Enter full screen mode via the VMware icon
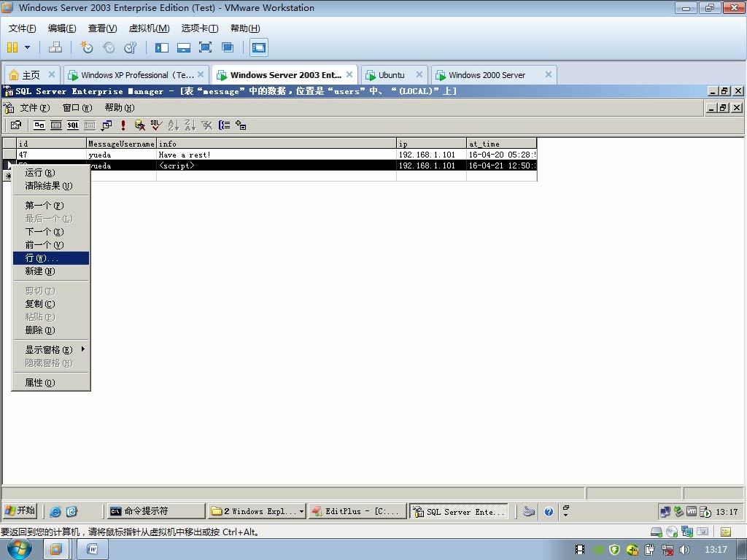The image size is (747, 560). pyautogui.click(x=205, y=47)
